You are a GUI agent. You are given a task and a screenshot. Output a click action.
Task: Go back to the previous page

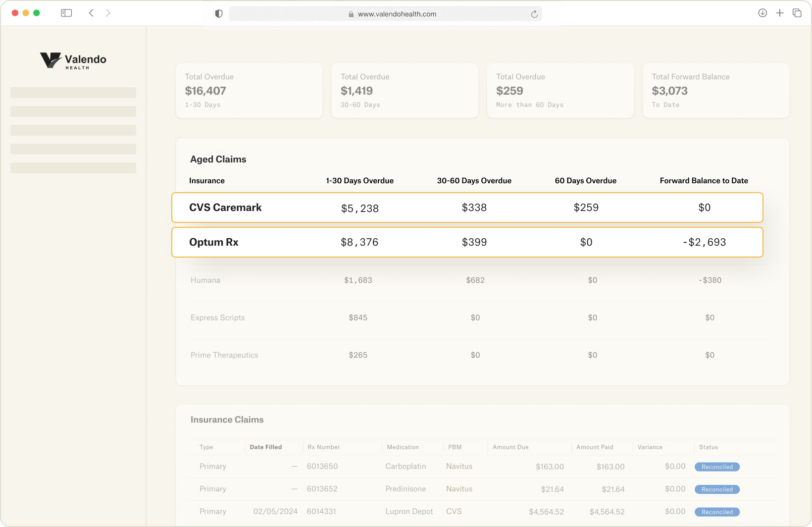coord(91,13)
